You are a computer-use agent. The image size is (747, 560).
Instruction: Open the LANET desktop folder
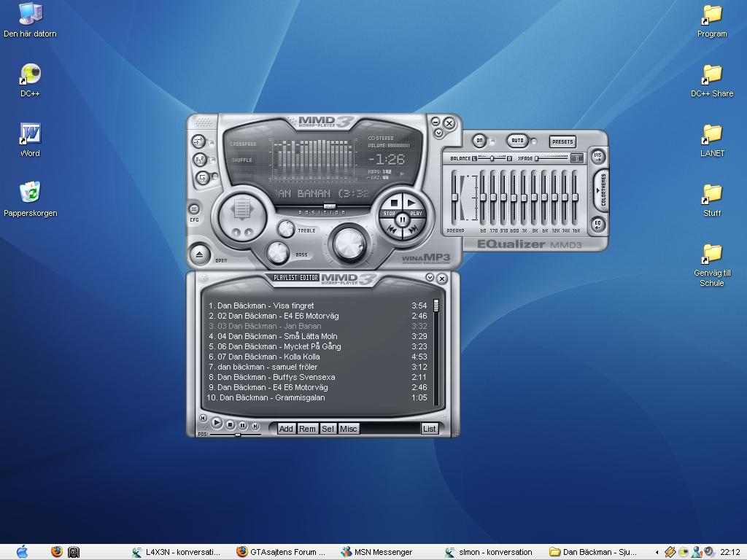712,140
